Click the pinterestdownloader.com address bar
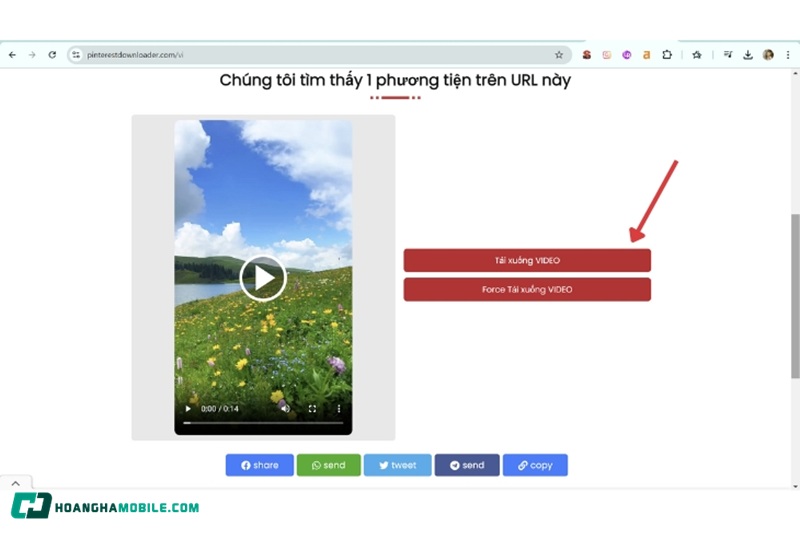 tap(318, 55)
